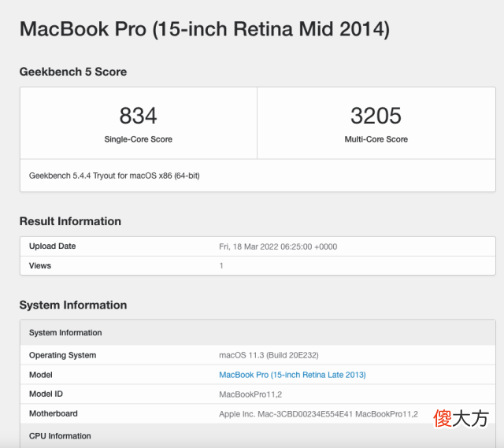The height and width of the screenshot is (448, 504).
Task: Select the upload date Fri, 18 Mar 2022 value
Action: pyautogui.click(x=278, y=246)
